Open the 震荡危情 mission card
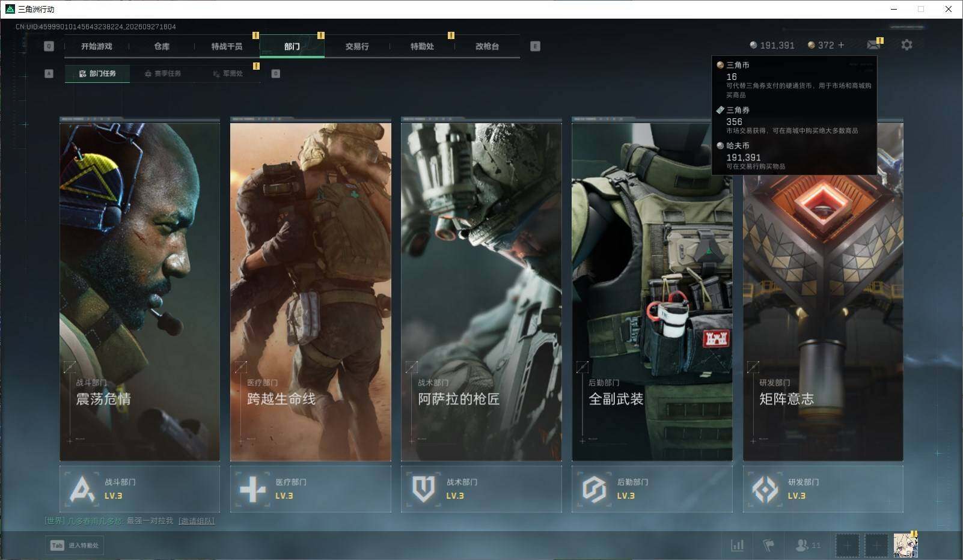Screen dimensions: 963x560 pyautogui.click(x=139, y=289)
